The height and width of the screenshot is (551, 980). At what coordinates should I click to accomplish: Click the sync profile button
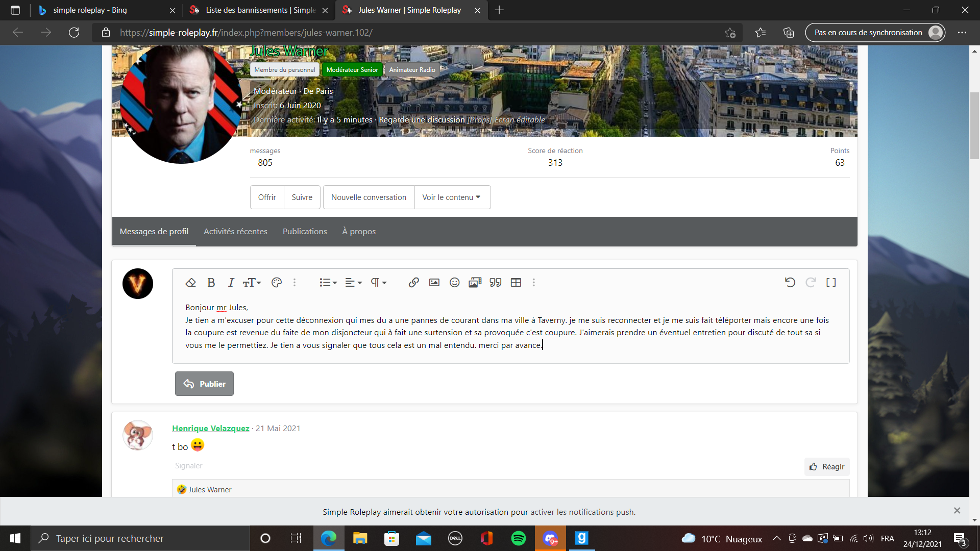click(x=875, y=33)
